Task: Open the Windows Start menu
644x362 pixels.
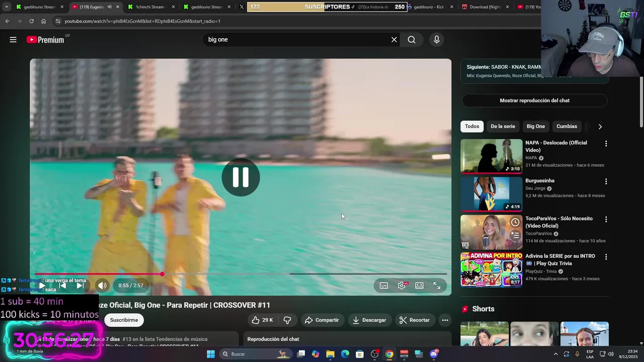Action: click(211, 354)
